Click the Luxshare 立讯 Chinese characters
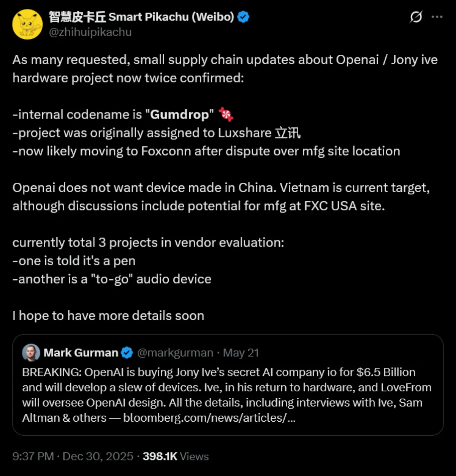 287,133
